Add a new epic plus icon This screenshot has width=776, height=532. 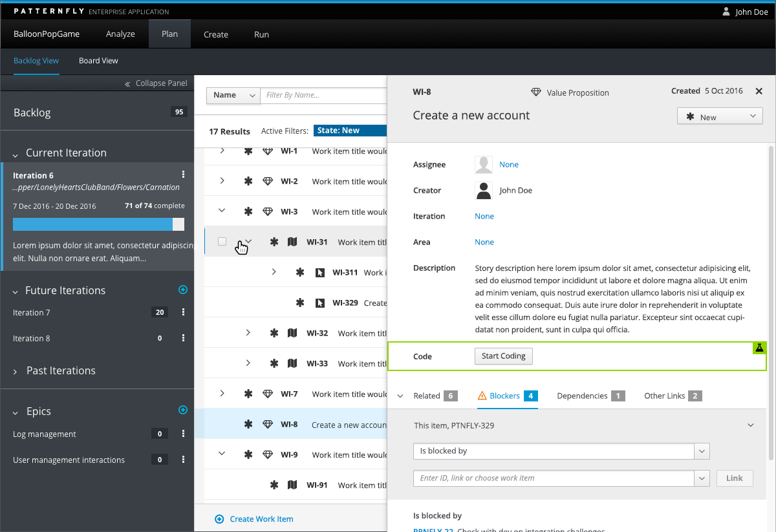[183, 410]
